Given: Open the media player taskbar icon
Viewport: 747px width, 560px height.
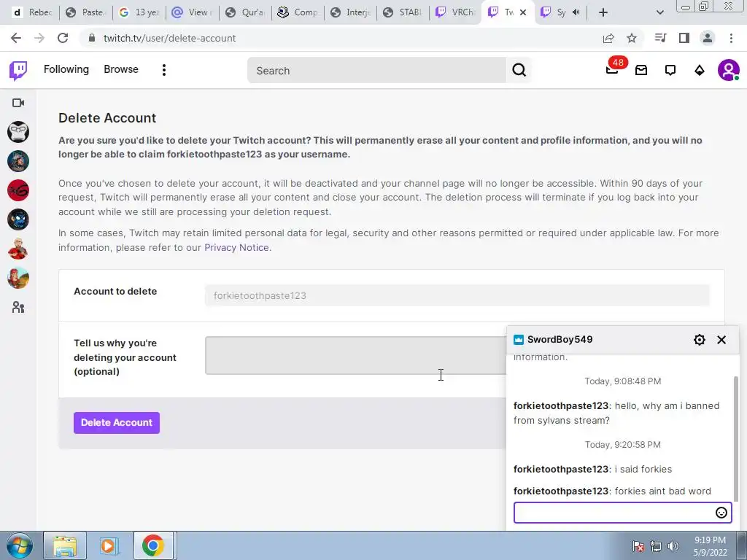Looking at the screenshot, I should point(109,545).
